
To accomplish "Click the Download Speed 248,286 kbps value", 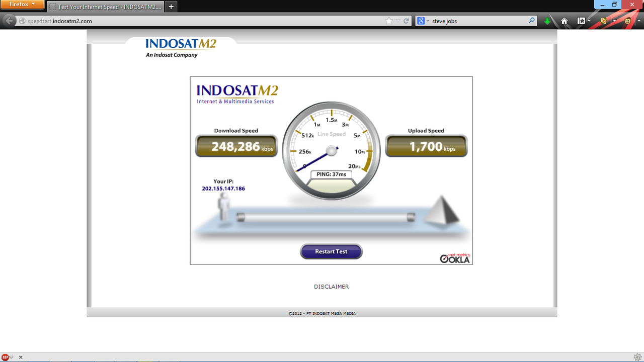I will pyautogui.click(x=236, y=146).
